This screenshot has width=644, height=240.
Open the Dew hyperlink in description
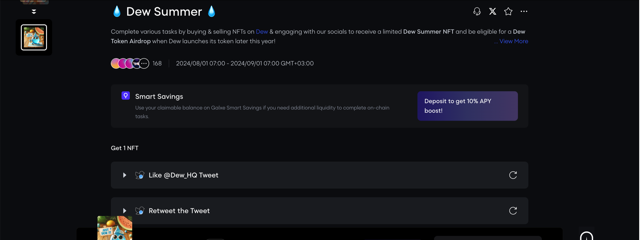pos(262,32)
